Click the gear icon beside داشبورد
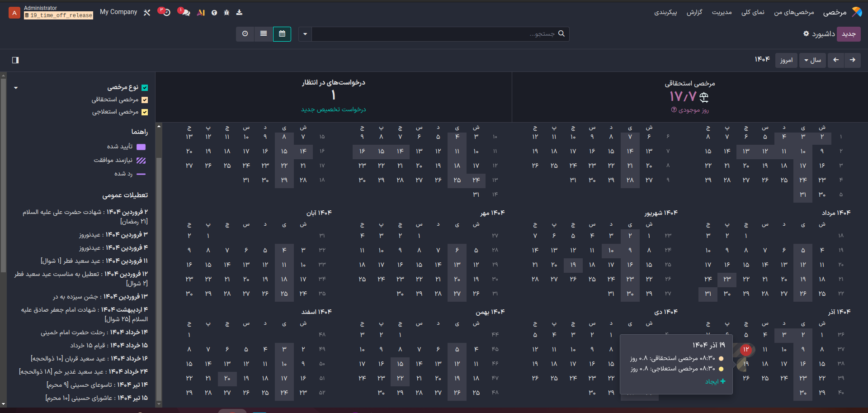Screen dimensions: 868x413 (806, 34)
